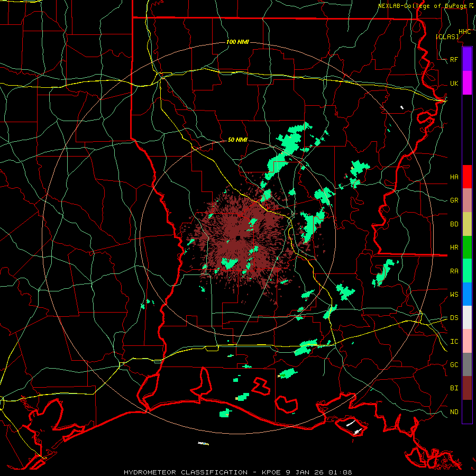
Task: Click the HA red legend swatch
Action: 467,177
